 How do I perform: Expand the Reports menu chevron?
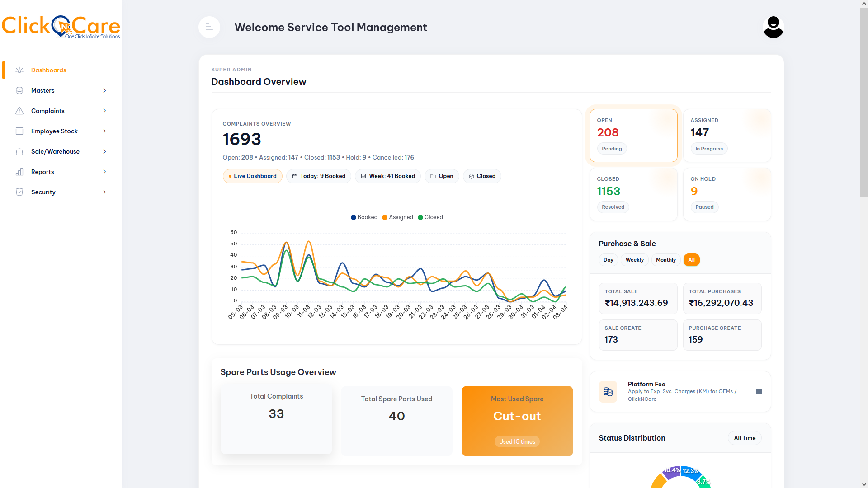tap(104, 172)
